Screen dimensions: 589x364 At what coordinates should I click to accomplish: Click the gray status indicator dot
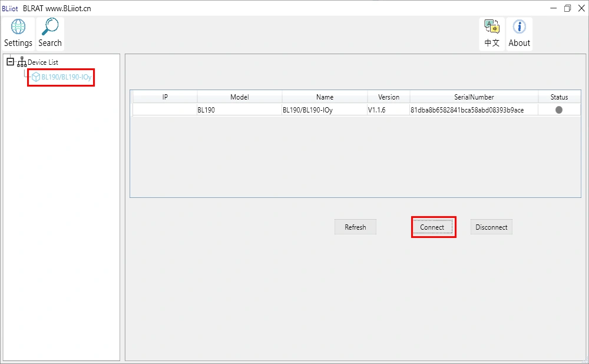pos(558,110)
